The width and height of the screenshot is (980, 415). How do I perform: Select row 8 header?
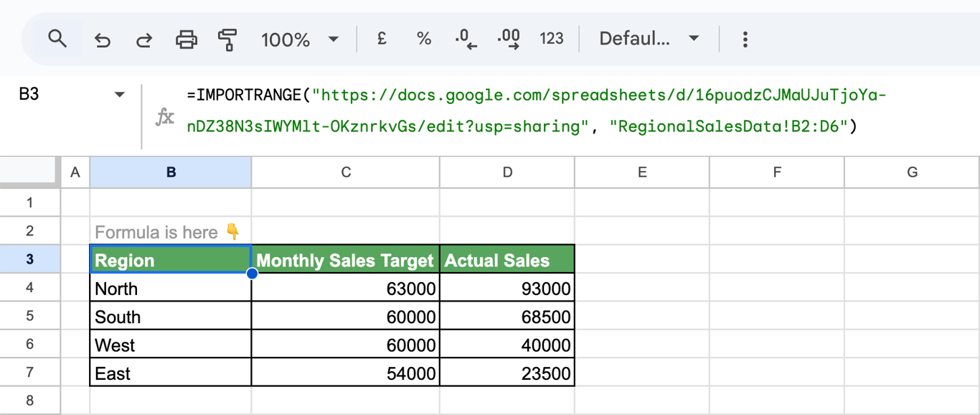pos(30,401)
